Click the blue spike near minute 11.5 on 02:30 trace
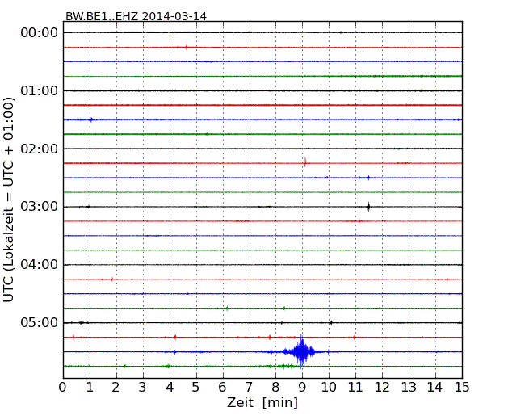 (368, 178)
